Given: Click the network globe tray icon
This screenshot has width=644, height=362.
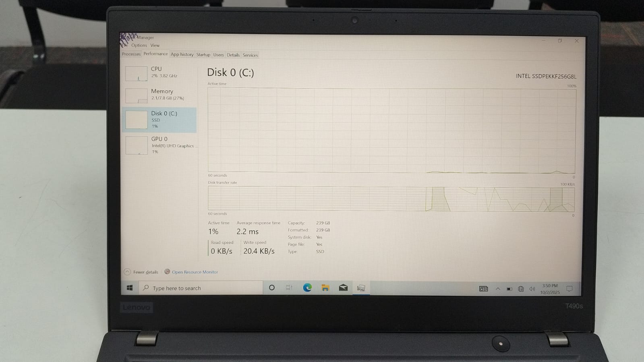Looking at the screenshot, I should tap(521, 289).
